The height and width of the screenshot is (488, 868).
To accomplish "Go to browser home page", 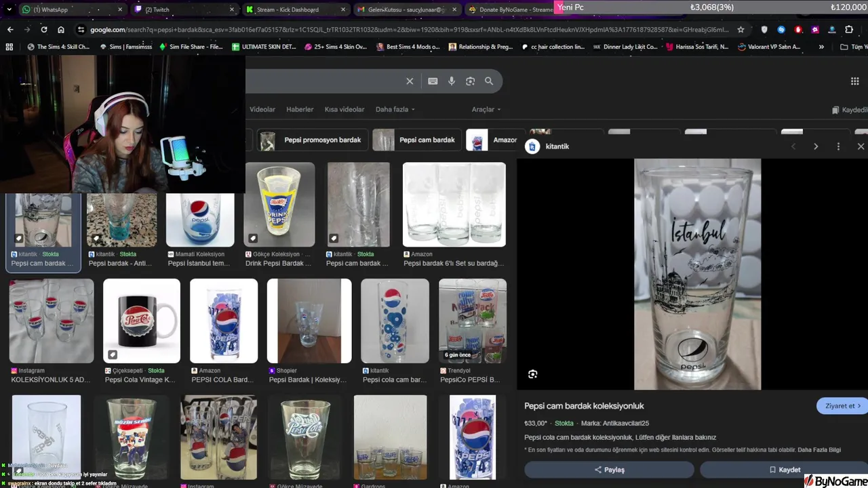I will [x=61, y=30].
